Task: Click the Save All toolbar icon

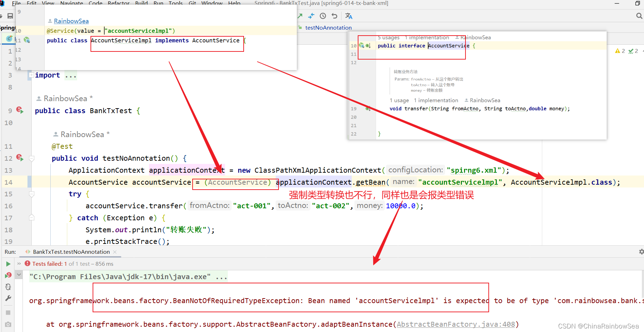Action: point(10,16)
